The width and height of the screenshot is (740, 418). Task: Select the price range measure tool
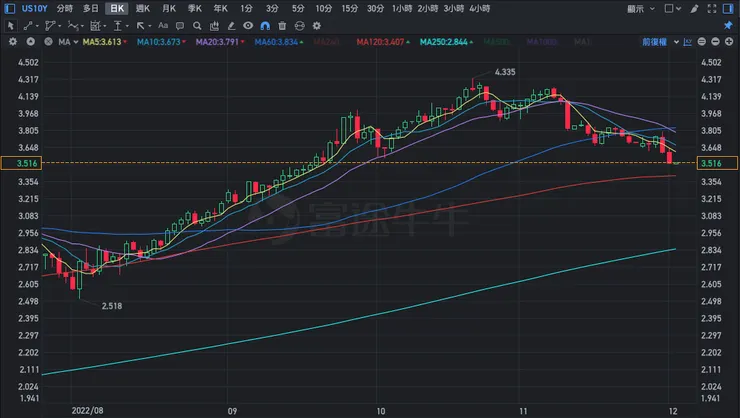point(118,26)
